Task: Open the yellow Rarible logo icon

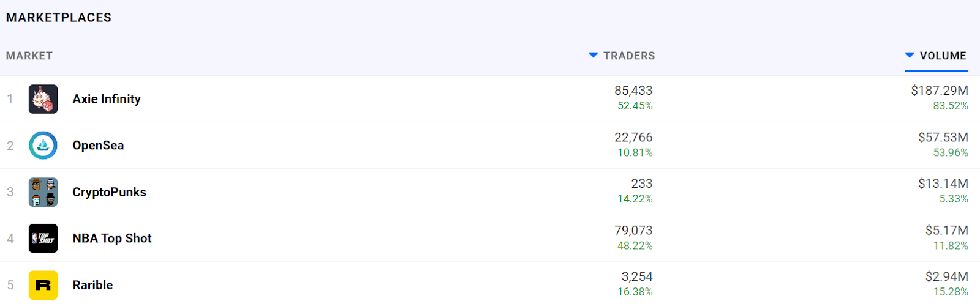Action: click(43, 285)
